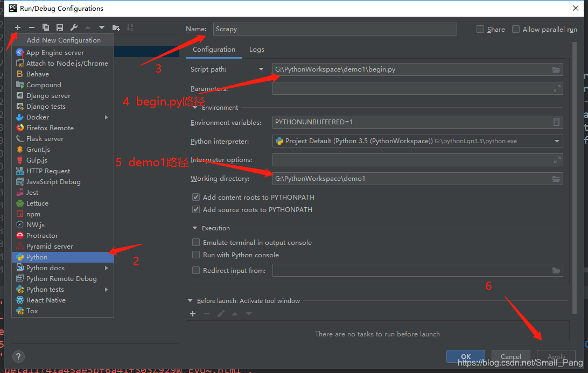Open help with question mark button
The width and height of the screenshot is (588, 373).
point(18,356)
